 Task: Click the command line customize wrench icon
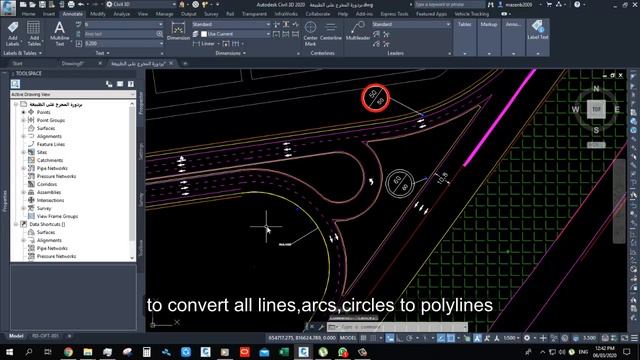[x=321, y=327]
